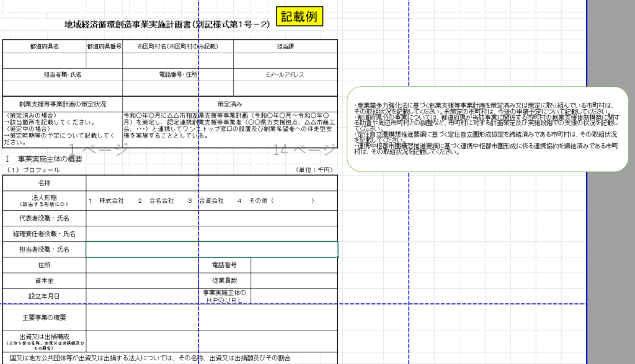Click the 策定済み status cell
This screenshot has width=635, height=364.
click(230, 104)
